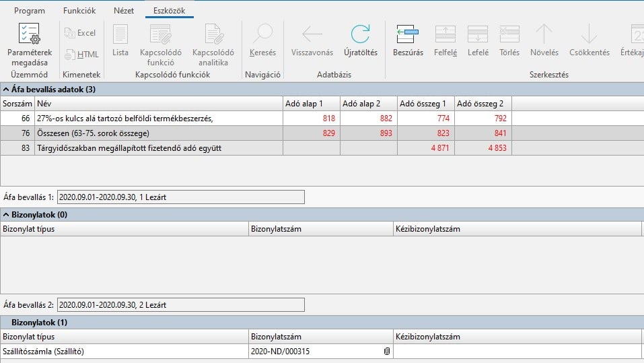
Task: Open the Funkciók tab
Action: [79, 11]
